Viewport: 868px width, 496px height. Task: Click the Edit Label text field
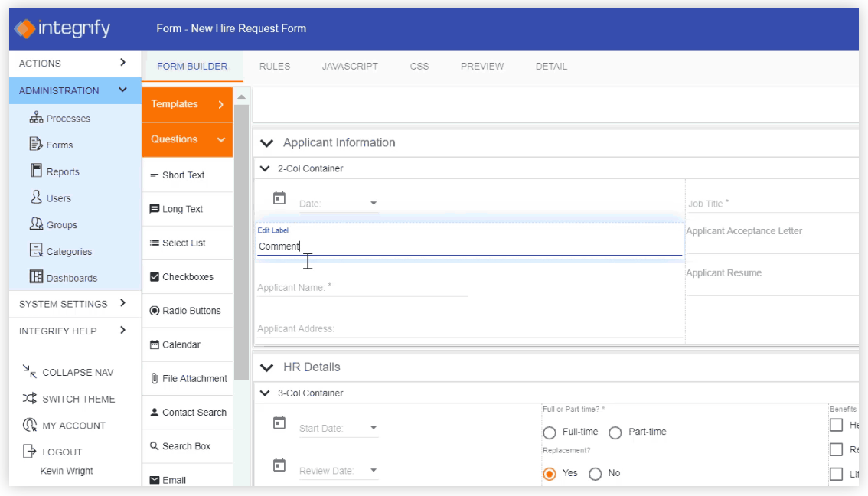[x=468, y=246]
